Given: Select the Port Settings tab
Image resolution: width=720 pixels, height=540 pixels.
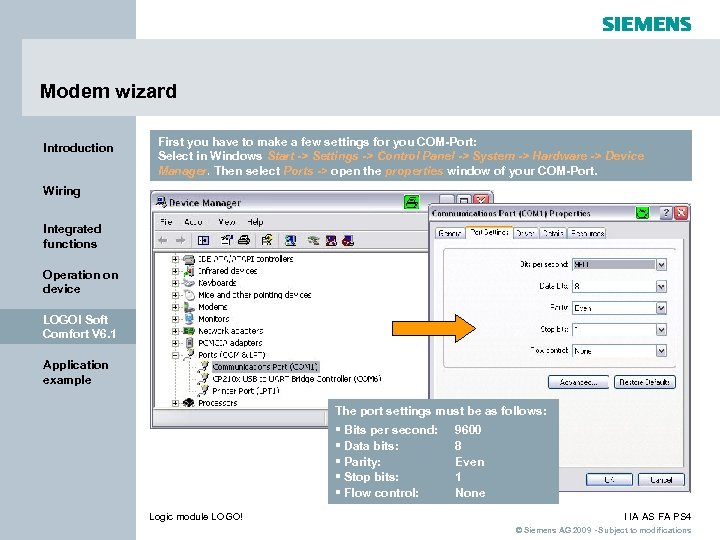Looking at the screenshot, I should tap(489, 232).
